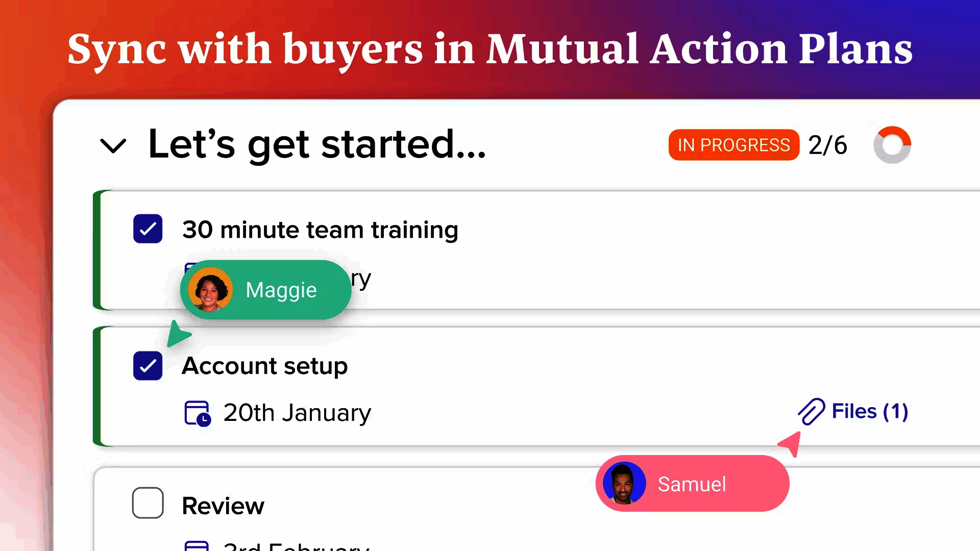Uncheck the Account setup checkbox
The width and height of the screenshot is (980, 551).
point(148,365)
